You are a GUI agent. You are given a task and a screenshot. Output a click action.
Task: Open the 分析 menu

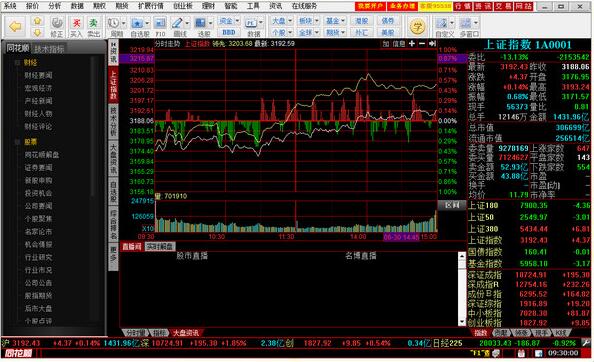point(55,6)
